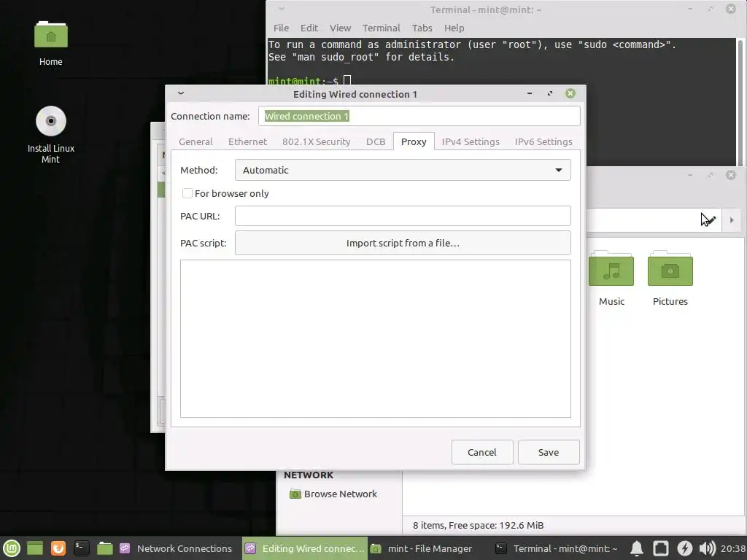Open the DCB tab
The width and height of the screenshot is (747, 560).
click(376, 142)
